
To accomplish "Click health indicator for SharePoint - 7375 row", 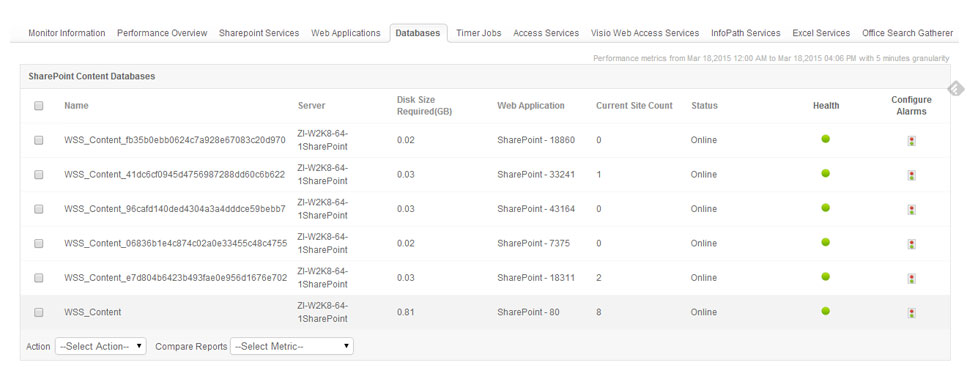I will (825, 242).
